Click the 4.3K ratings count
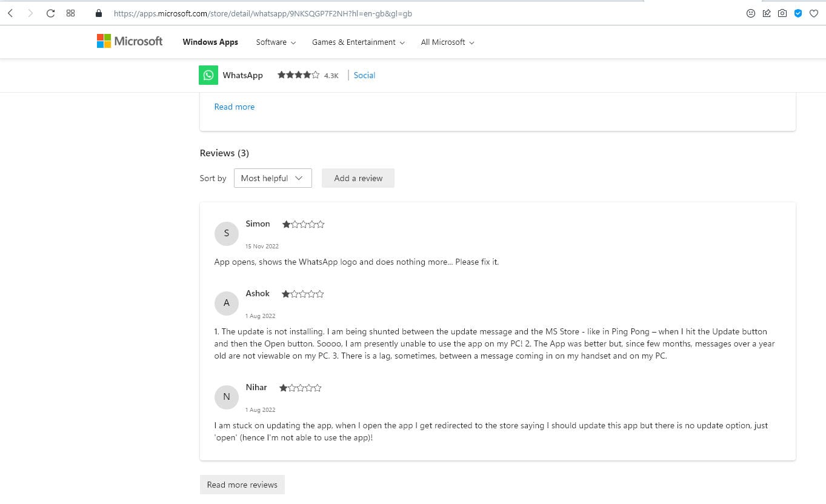826x504 pixels. (331, 76)
